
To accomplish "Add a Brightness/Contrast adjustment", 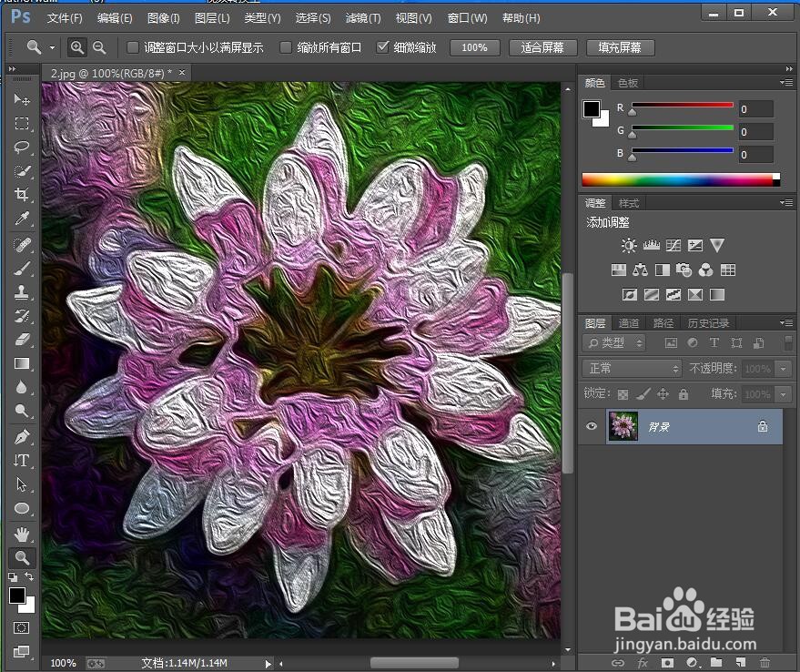I will point(629,246).
